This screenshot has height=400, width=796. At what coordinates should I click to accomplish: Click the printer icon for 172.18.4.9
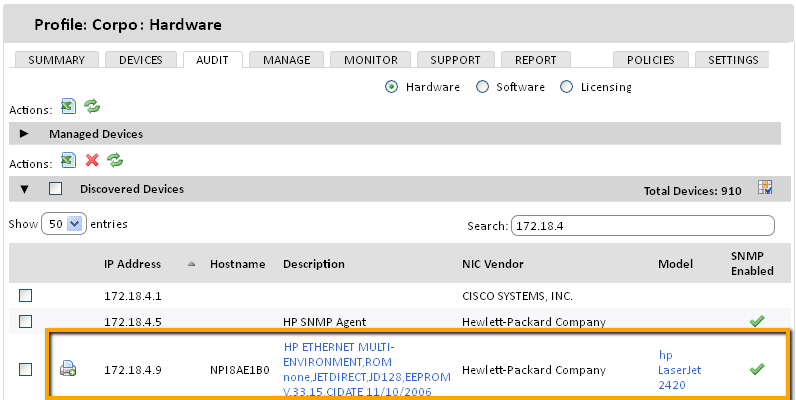pyautogui.click(x=68, y=368)
